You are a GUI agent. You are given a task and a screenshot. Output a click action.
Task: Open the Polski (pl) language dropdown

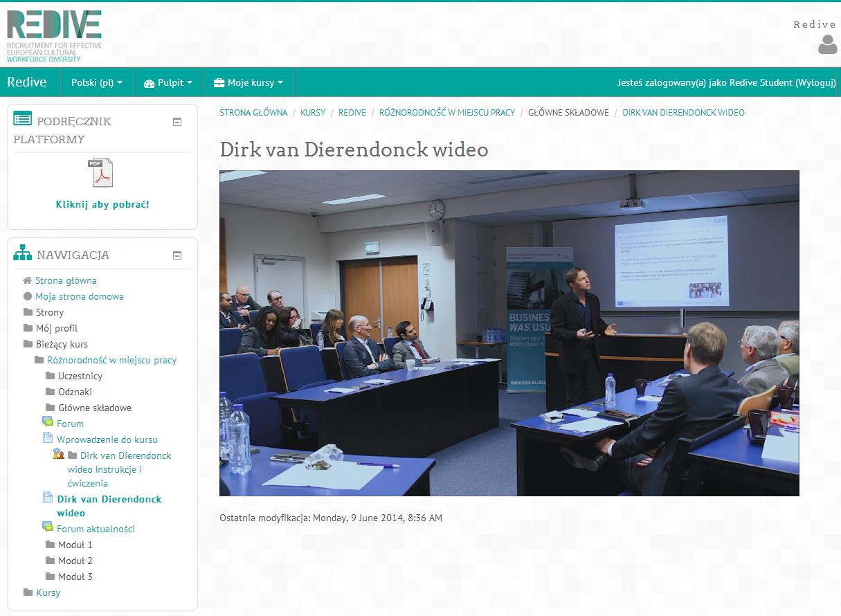97,82
